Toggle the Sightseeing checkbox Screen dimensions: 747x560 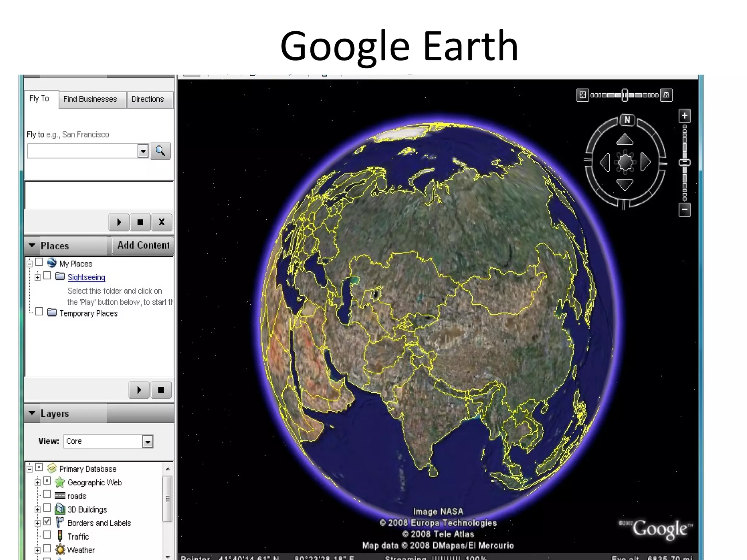(47, 276)
